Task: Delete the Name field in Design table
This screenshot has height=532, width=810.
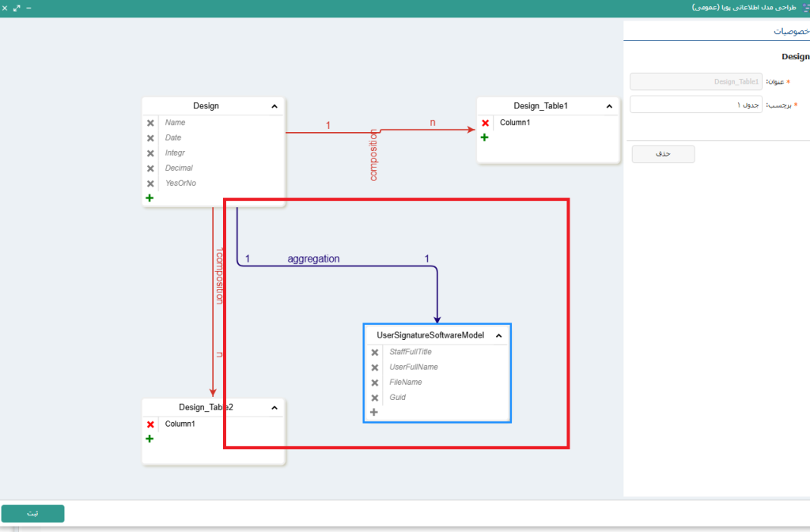Action: point(150,123)
